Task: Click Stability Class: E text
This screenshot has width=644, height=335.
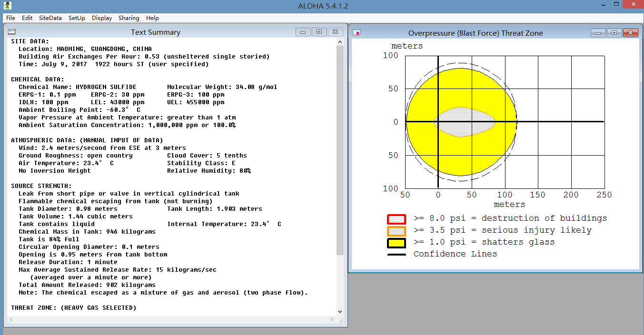Action: [201, 163]
